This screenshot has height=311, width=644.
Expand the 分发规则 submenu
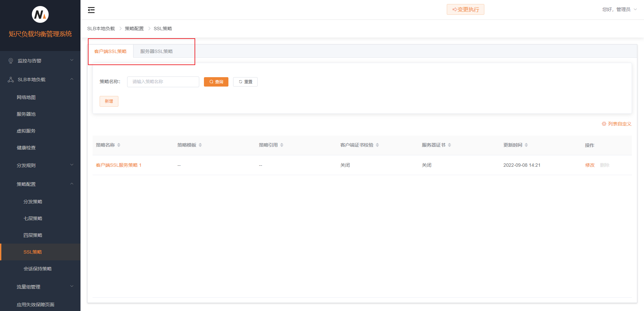[40, 165]
